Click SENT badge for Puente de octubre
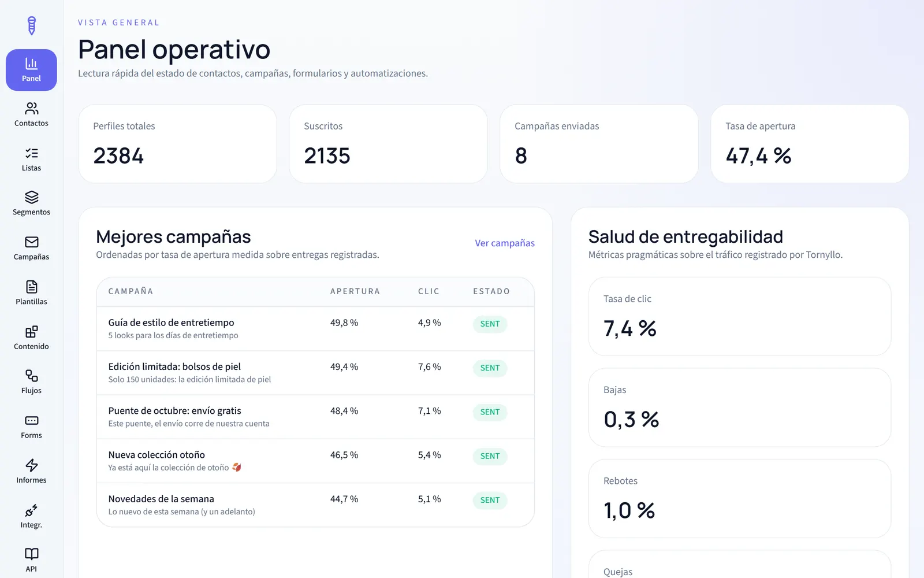The image size is (924, 578). tap(490, 412)
